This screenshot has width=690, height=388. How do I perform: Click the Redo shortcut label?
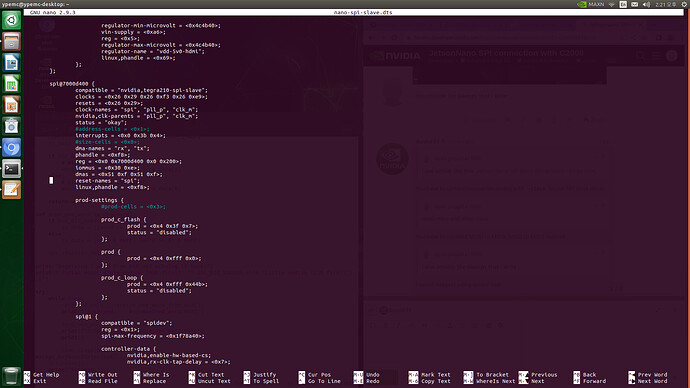point(373,381)
